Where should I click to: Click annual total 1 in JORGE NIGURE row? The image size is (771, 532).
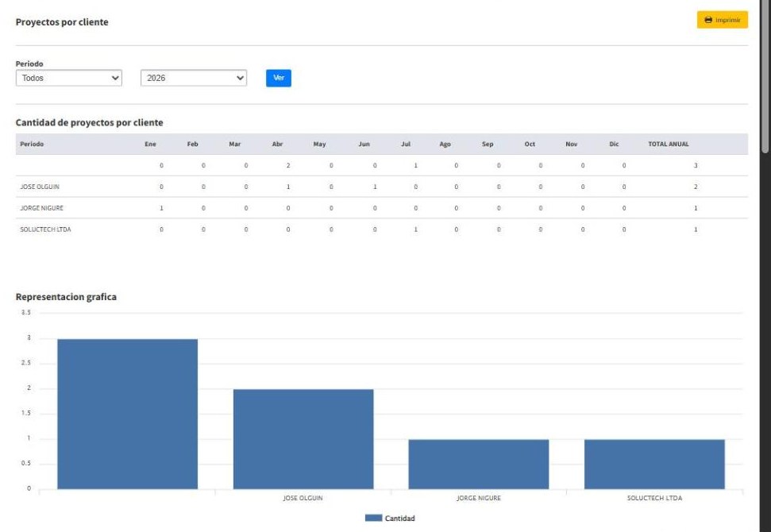(x=696, y=208)
